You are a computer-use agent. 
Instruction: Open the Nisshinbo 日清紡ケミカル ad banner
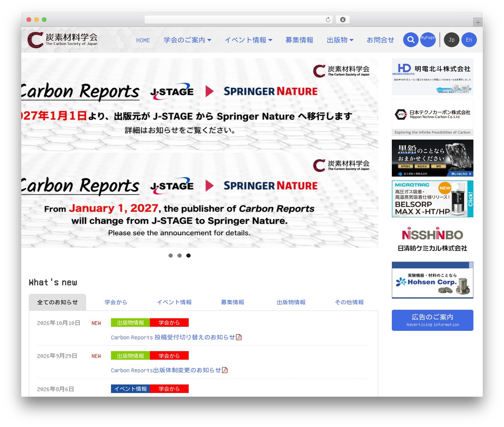point(432,239)
